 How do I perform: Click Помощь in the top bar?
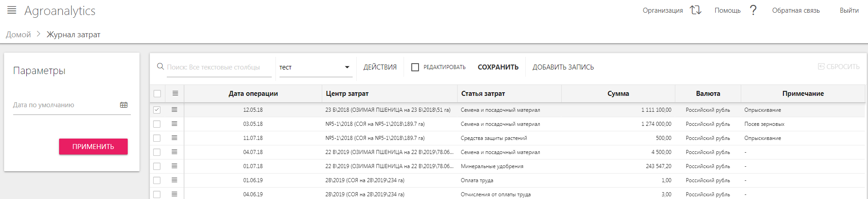[728, 10]
